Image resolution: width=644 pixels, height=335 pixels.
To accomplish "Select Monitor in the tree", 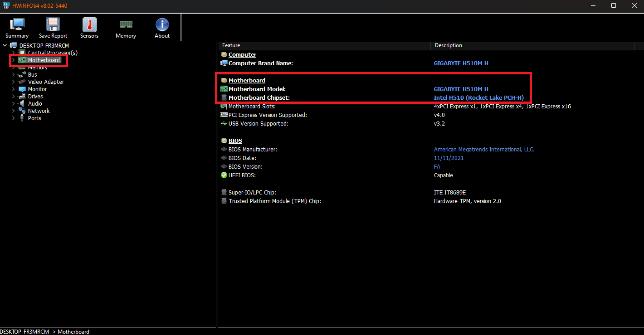I will tap(37, 89).
